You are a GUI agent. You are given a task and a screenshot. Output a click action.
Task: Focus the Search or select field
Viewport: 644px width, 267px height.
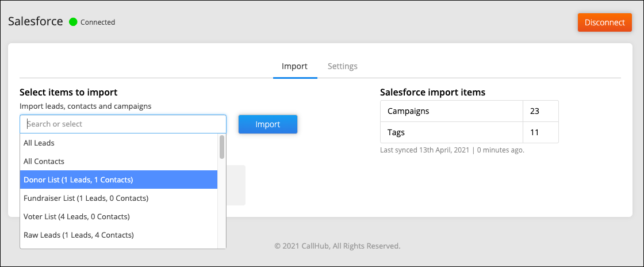tap(123, 124)
